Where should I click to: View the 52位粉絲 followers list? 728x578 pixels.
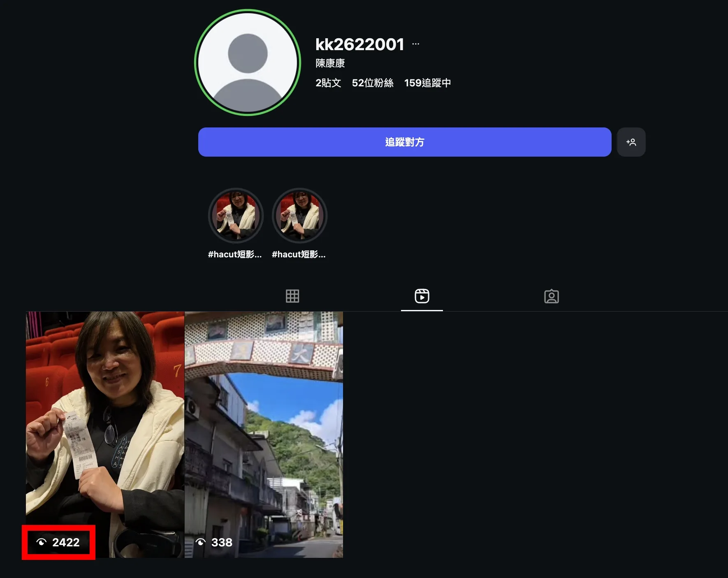click(x=372, y=83)
